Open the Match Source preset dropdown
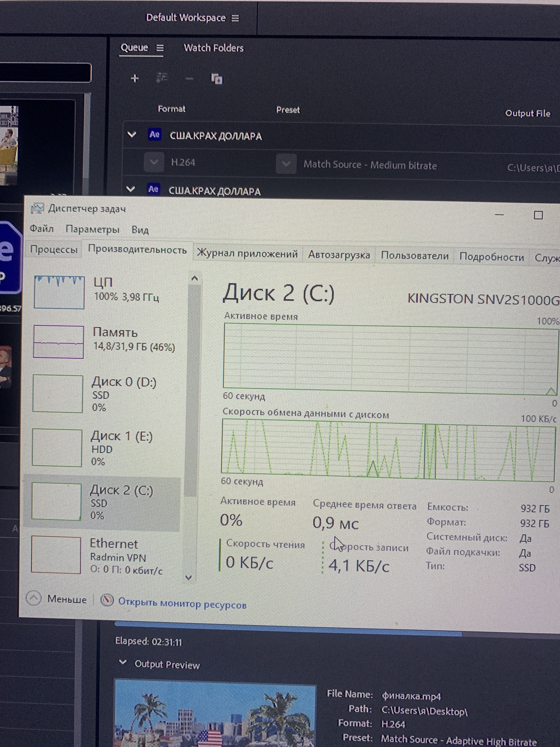The image size is (560, 747). click(286, 164)
